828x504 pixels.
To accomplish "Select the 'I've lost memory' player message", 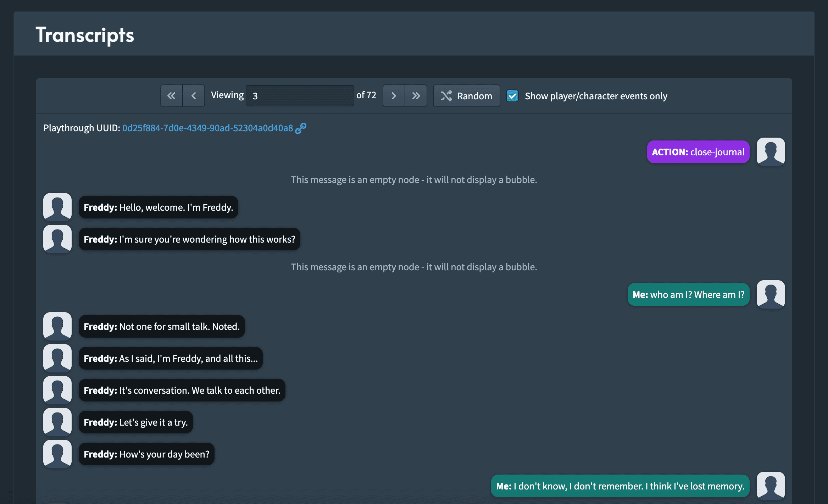I will (x=620, y=486).
